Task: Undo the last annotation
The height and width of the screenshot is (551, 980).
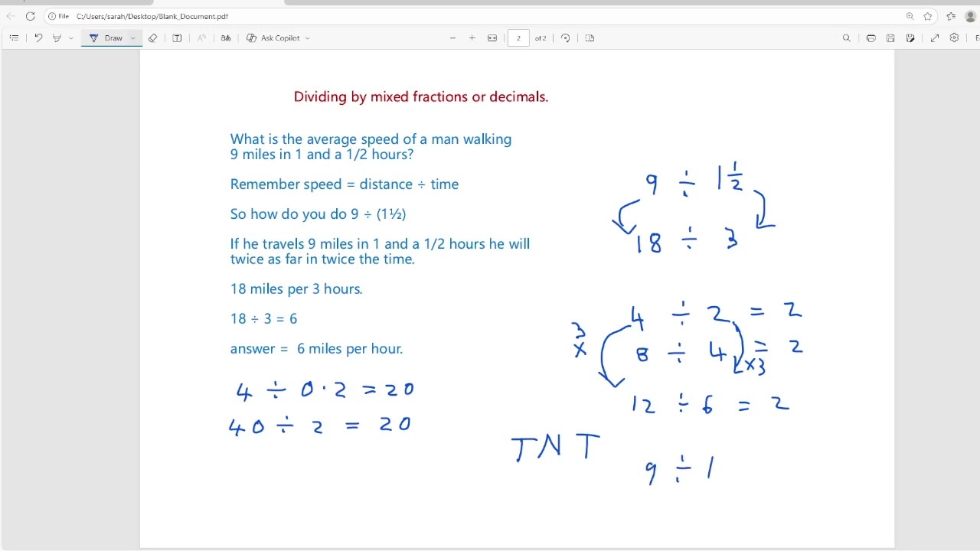Action: point(38,37)
